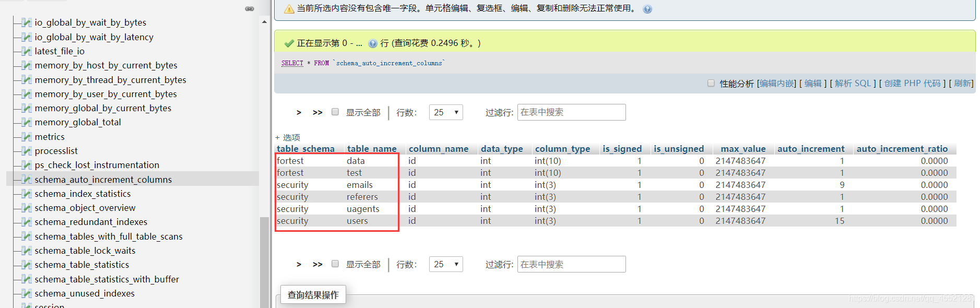Open the 编辑内嵌 inline edit link
The height and width of the screenshot is (308, 980).
pos(776,84)
